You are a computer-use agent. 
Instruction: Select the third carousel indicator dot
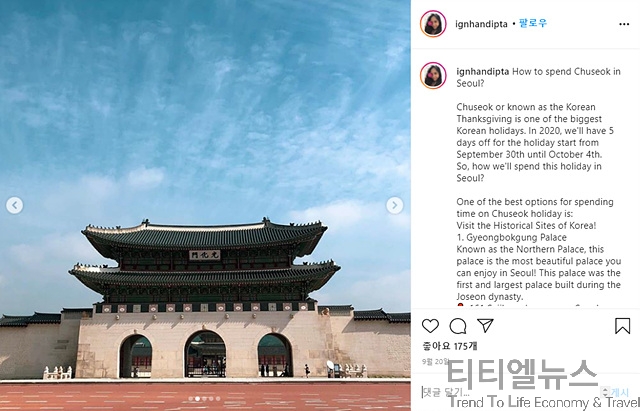pos(204,398)
